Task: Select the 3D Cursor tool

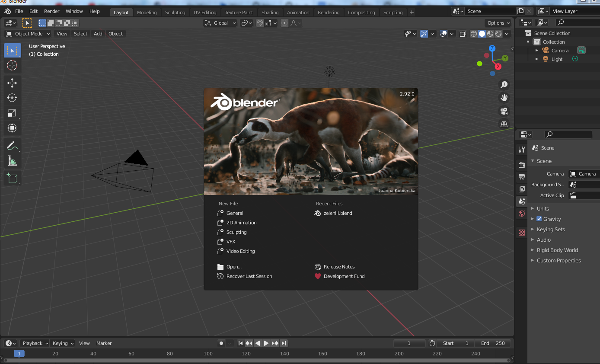Action: pyautogui.click(x=13, y=65)
